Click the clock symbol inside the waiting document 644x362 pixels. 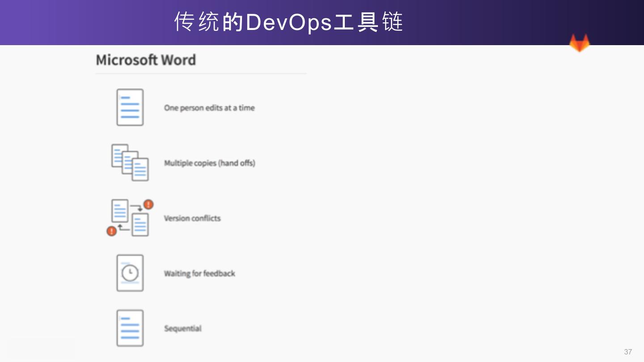click(x=130, y=273)
